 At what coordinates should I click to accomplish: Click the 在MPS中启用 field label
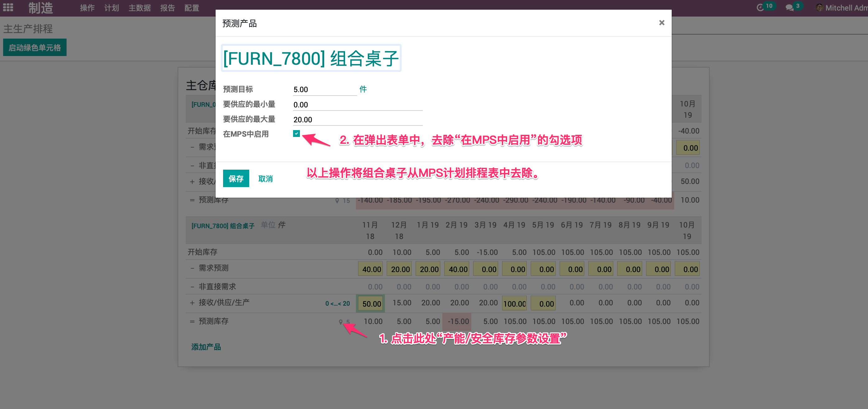click(246, 134)
